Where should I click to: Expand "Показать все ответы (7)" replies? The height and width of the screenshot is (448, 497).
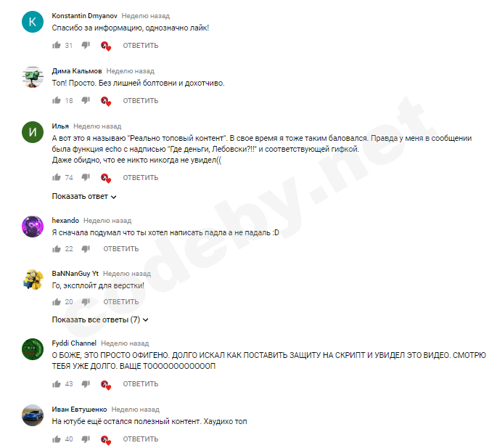pos(100,319)
